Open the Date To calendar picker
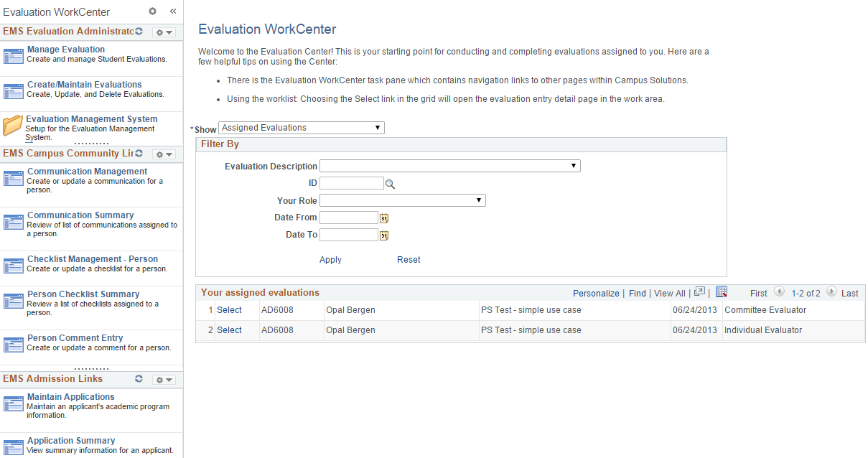Screen dimensions: 868x458 click(384, 235)
